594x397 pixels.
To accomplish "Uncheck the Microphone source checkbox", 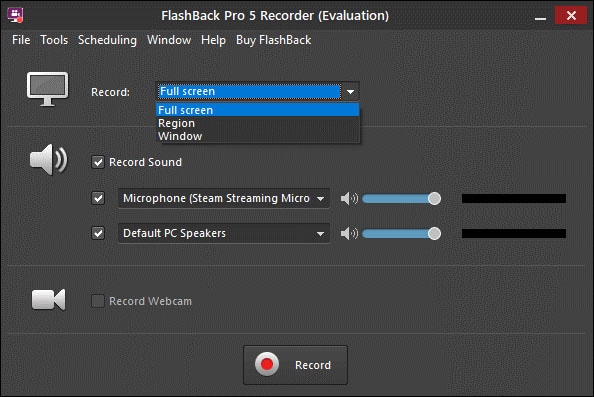I will [98, 198].
